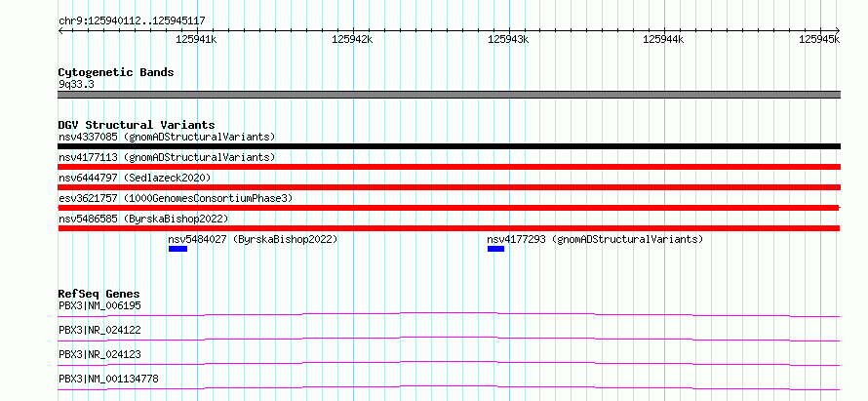Click the red esv3621757 variant bar
Screen dimensions: 868x401
(x=449, y=208)
